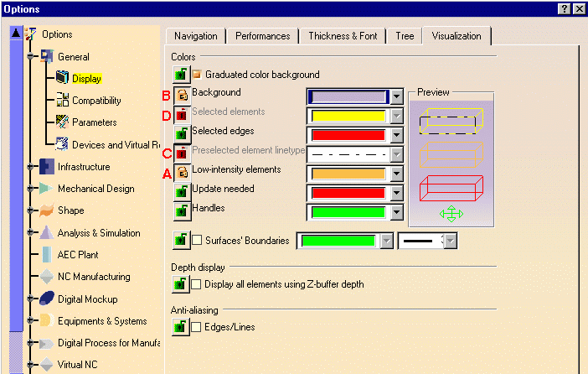Click the lock icon beside Handles

click(x=182, y=210)
